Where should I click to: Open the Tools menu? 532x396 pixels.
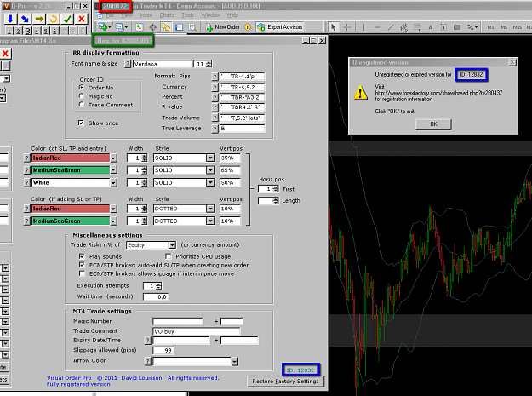point(187,15)
